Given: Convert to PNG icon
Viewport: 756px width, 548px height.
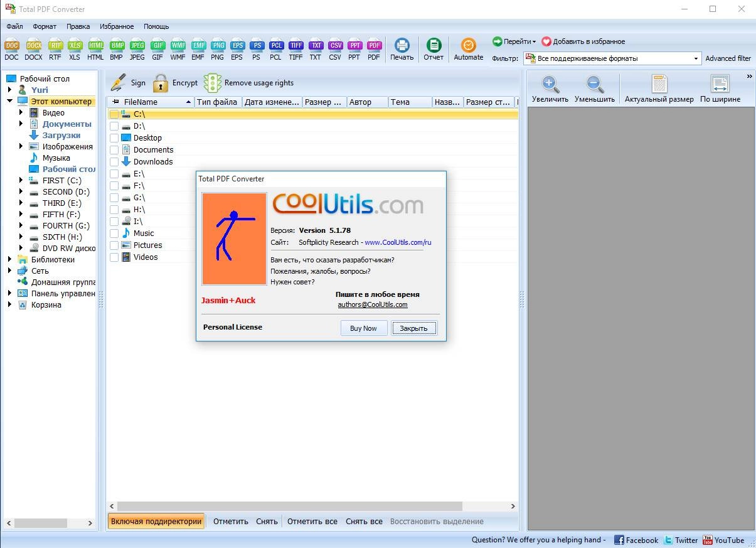Looking at the screenshot, I should coord(217,50).
